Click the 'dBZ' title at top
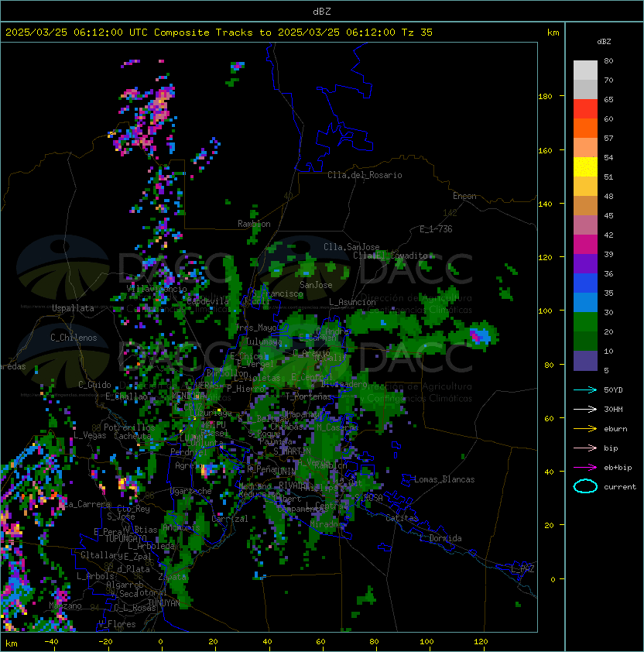This screenshot has width=644, height=652. pyautogui.click(x=322, y=11)
